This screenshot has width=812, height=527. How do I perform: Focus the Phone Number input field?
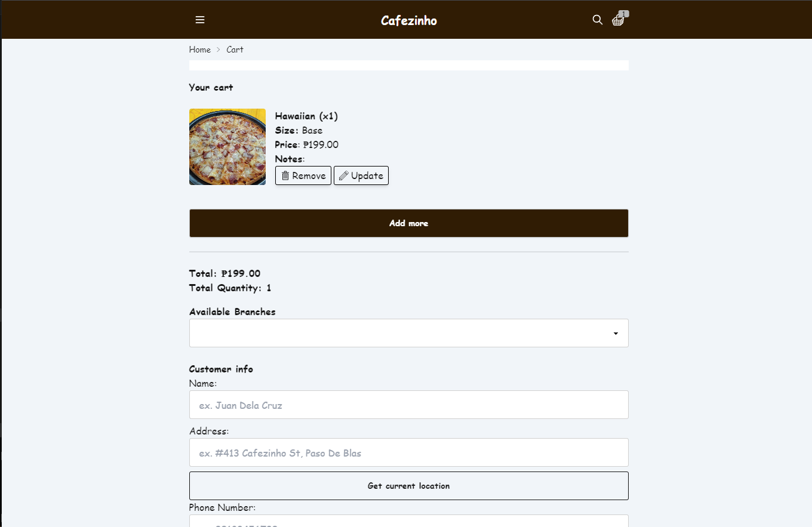pos(408,521)
